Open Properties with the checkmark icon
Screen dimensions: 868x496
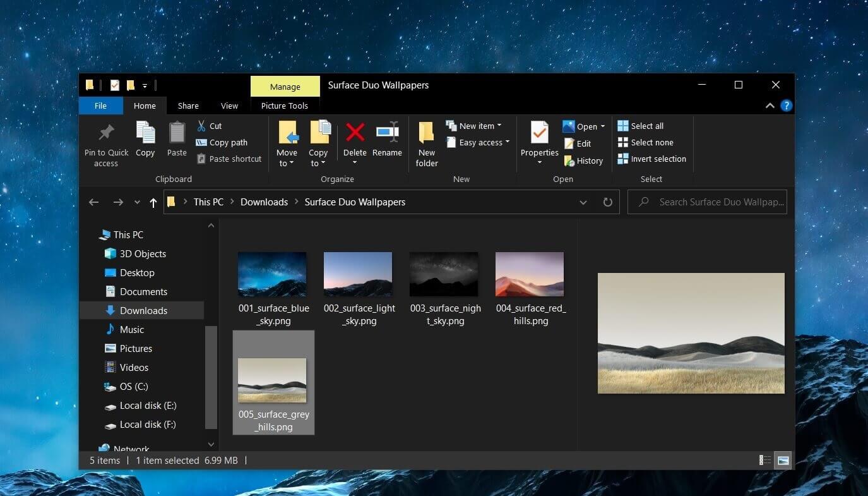[539, 132]
